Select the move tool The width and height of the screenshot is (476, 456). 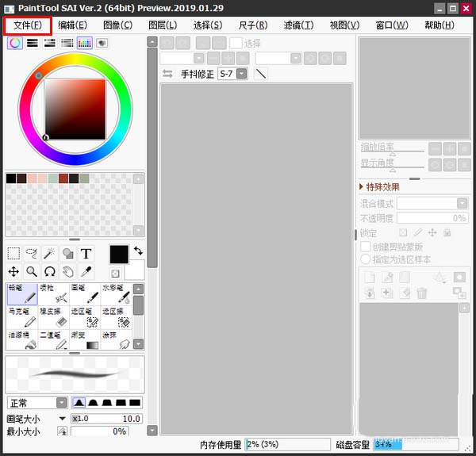tap(13, 271)
